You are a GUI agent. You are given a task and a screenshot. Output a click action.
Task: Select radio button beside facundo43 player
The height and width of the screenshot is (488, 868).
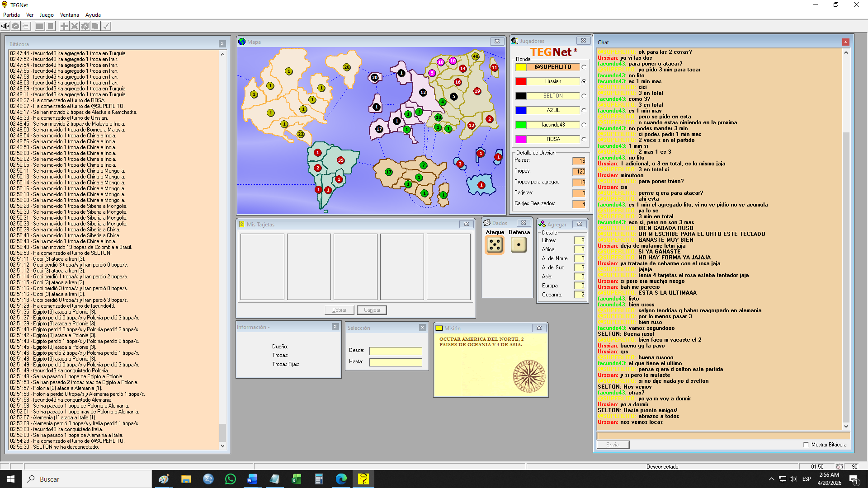click(x=584, y=125)
